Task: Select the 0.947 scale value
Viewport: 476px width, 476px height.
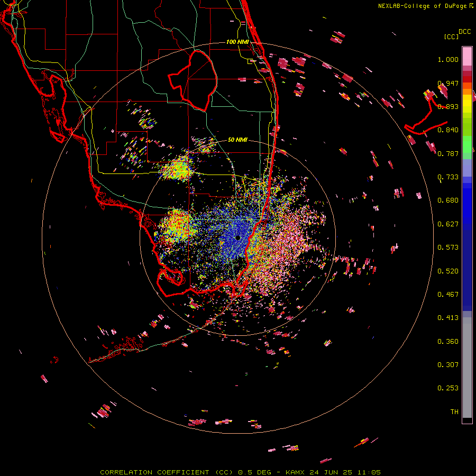Action: (448, 83)
